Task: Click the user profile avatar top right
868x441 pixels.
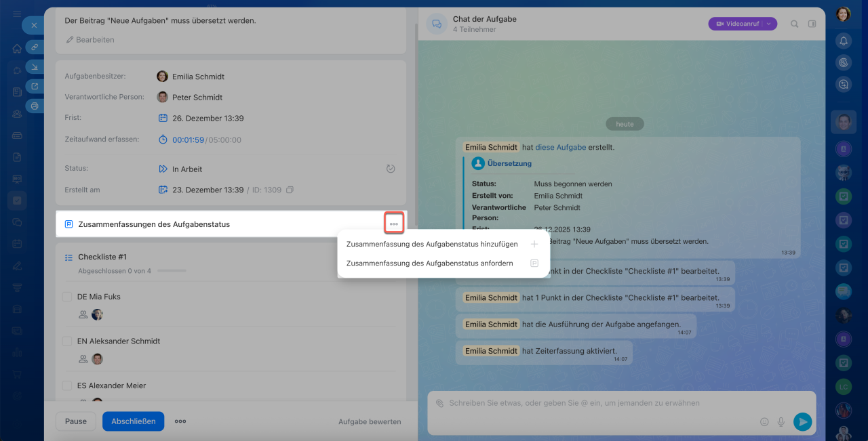Action: pos(844,14)
